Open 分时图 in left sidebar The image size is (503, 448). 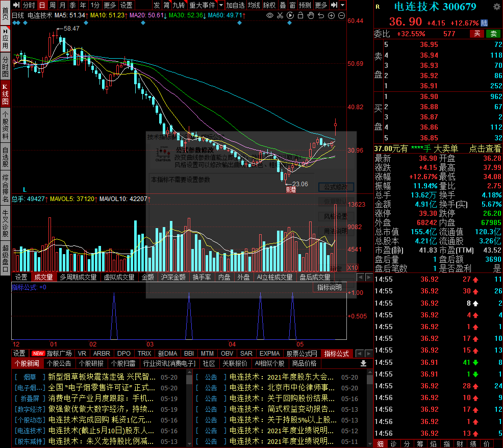5,67
